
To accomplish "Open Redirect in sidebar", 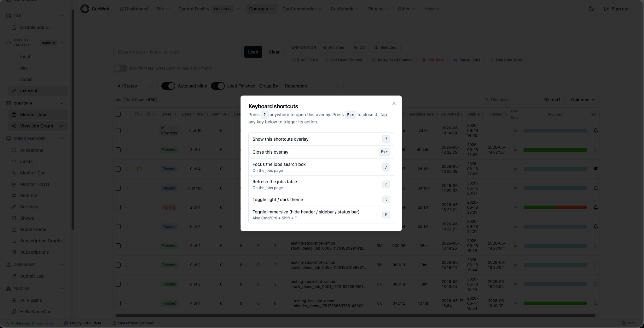I will (x=38, y=195).
